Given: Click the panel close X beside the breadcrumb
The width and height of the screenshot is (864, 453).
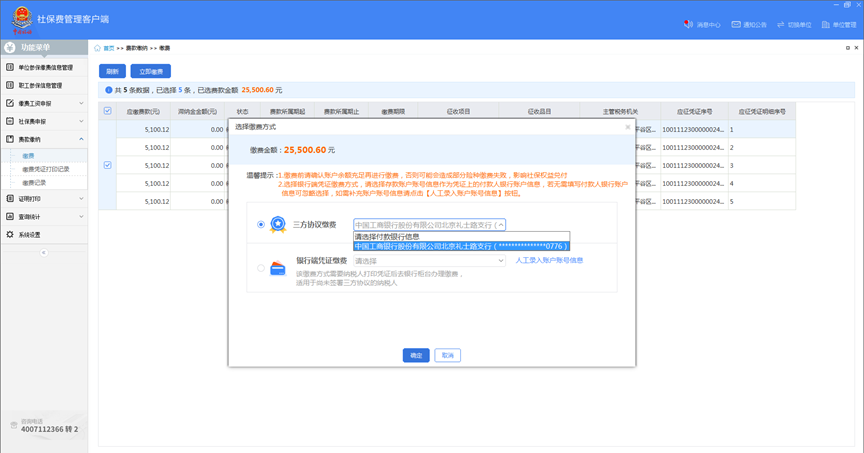Looking at the screenshot, I should coord(856,48).
